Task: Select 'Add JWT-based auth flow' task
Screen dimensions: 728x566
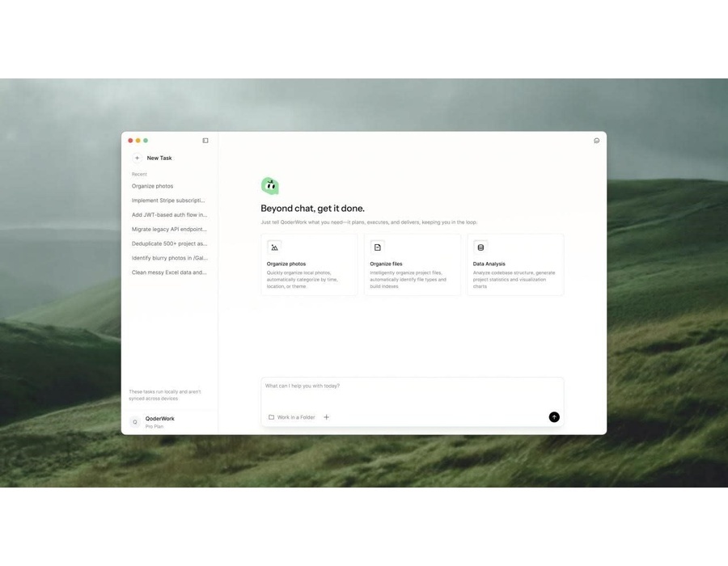Action: [169, 215]
